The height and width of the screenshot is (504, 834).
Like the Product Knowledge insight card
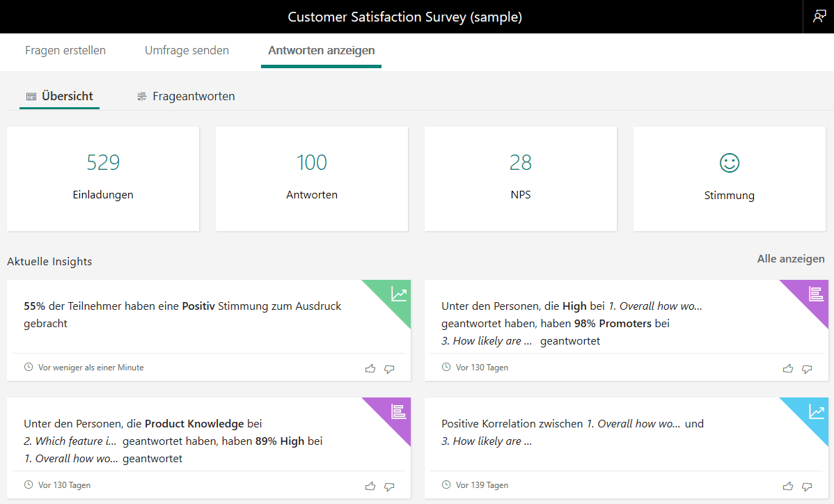(370, 486)
